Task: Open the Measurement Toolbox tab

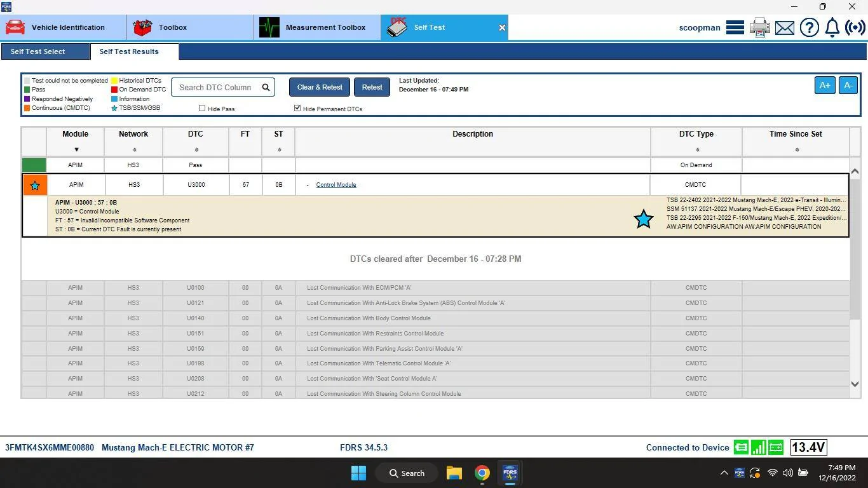Action: coord(318,27)
